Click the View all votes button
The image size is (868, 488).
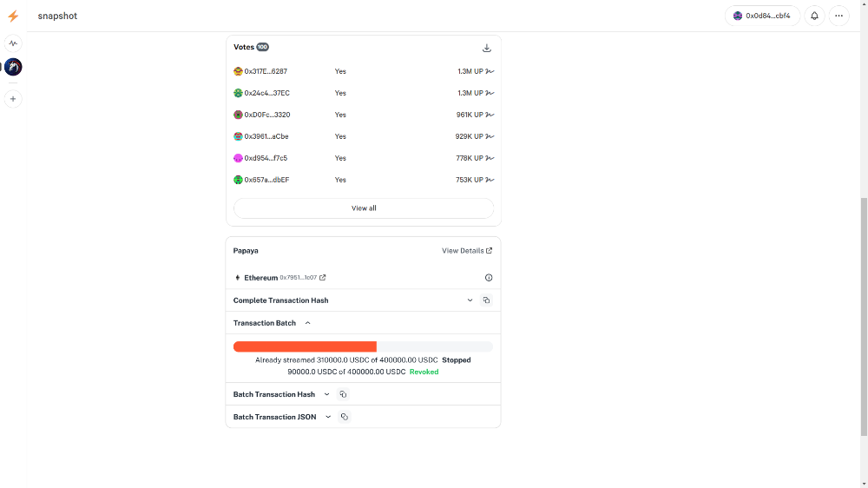(364, 208)
